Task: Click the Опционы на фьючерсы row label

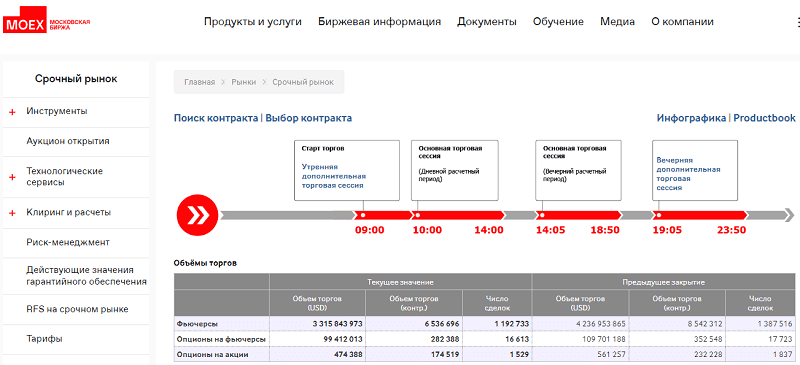Action: click(221, 339)
